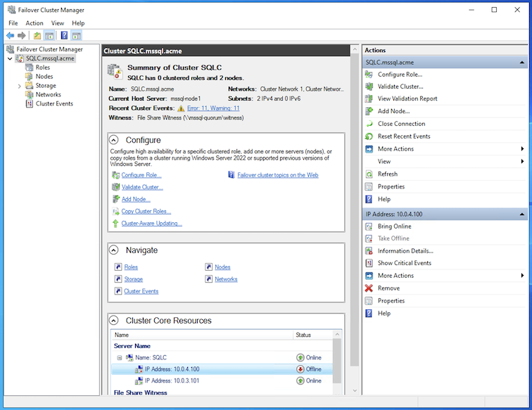This screenshot has height=410, width=532.
Task: Click the View Validation Report icon
Action: (x=369, y=98)
